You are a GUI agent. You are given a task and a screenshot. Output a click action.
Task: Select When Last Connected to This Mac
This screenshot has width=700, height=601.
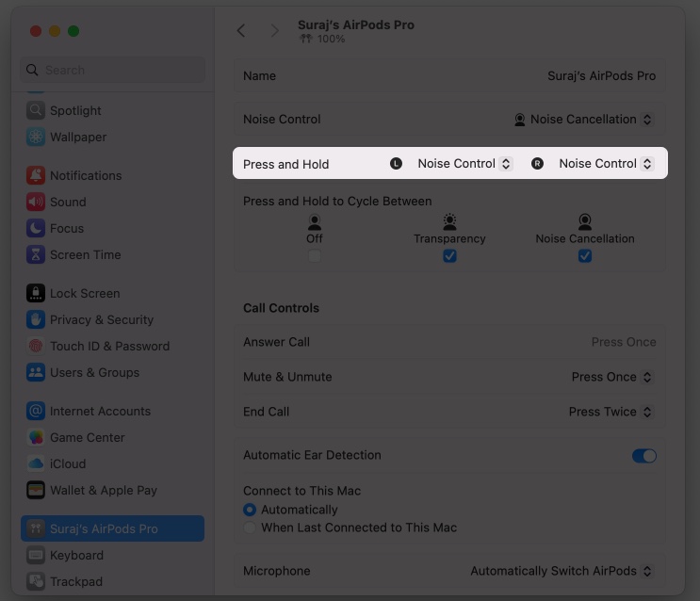[x=250, y=528]
